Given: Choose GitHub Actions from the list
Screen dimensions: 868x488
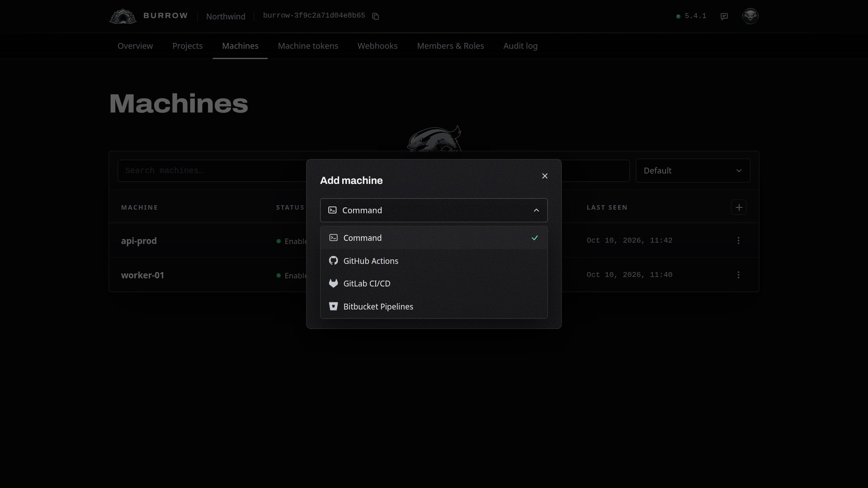Looking at the screenshot, I should pyautogui.click(x=434, y=261).
